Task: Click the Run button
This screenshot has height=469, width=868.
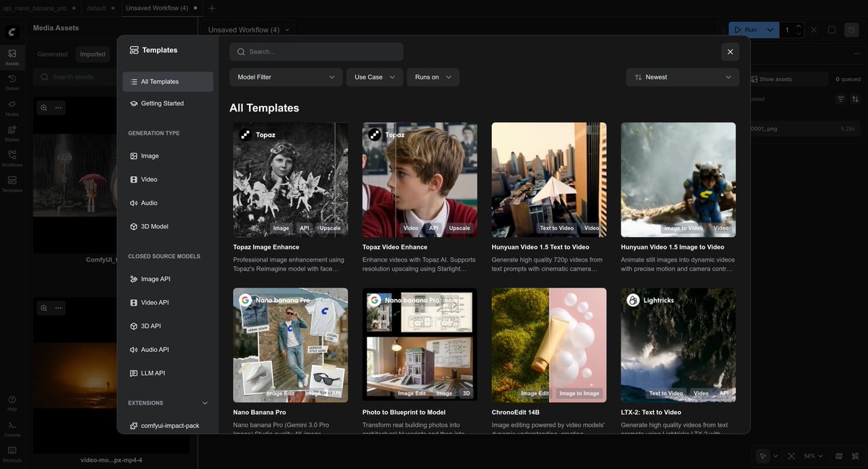Action: pyautogui.click(x=745, y=30)
